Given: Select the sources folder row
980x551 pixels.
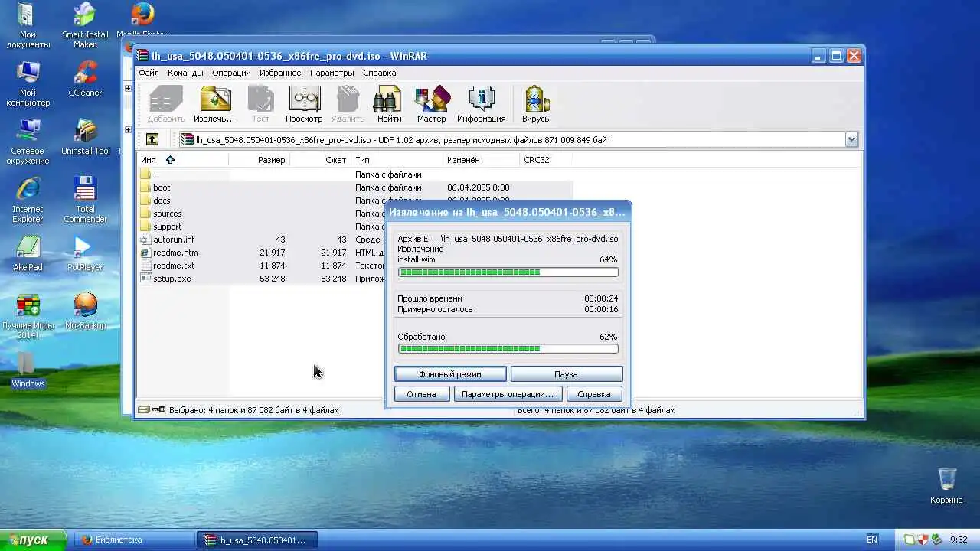Looking at the screenshot, I should [355, 214].
